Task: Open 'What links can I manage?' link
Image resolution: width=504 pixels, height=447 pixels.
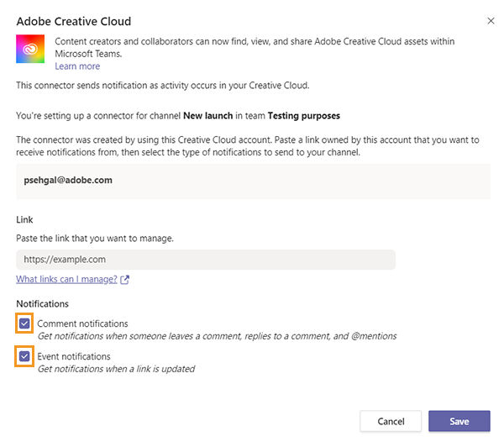Action: pyautogui.click(x=66, y=279)
